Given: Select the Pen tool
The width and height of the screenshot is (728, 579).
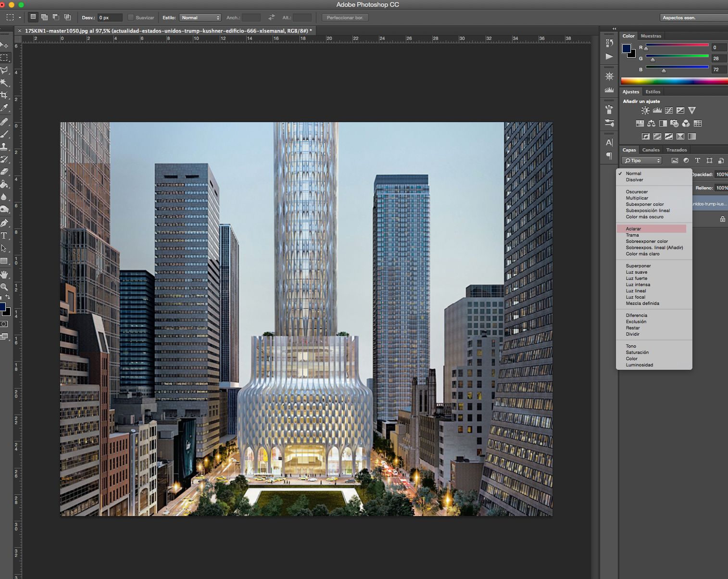Looking at the screenshot, I should pos(4,223).
